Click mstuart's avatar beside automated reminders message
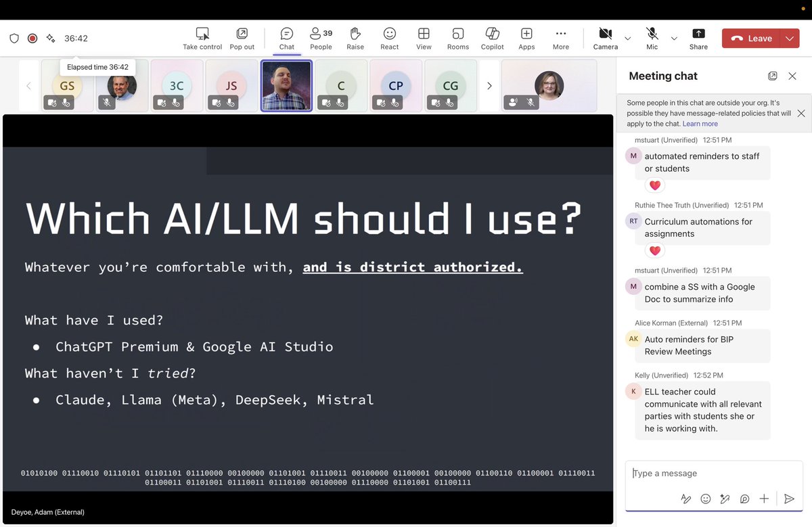Screen dimensions: 812x527 click(x=633, y=156)
